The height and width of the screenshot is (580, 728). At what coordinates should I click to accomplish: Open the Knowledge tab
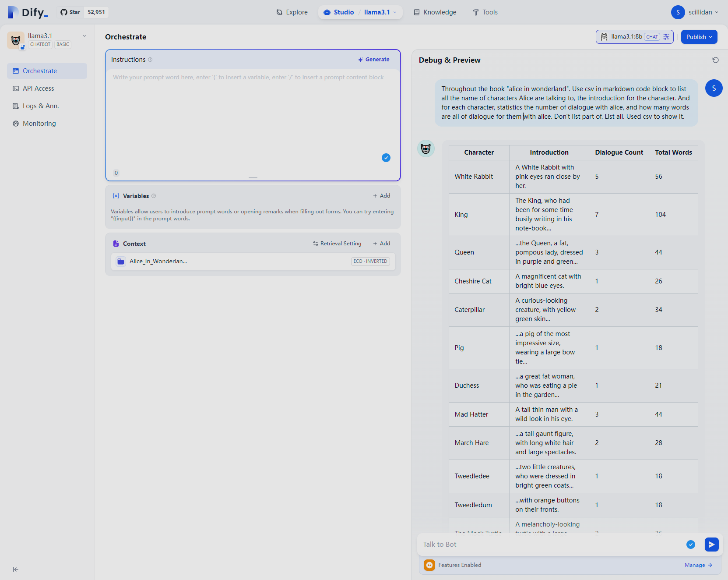435,12
